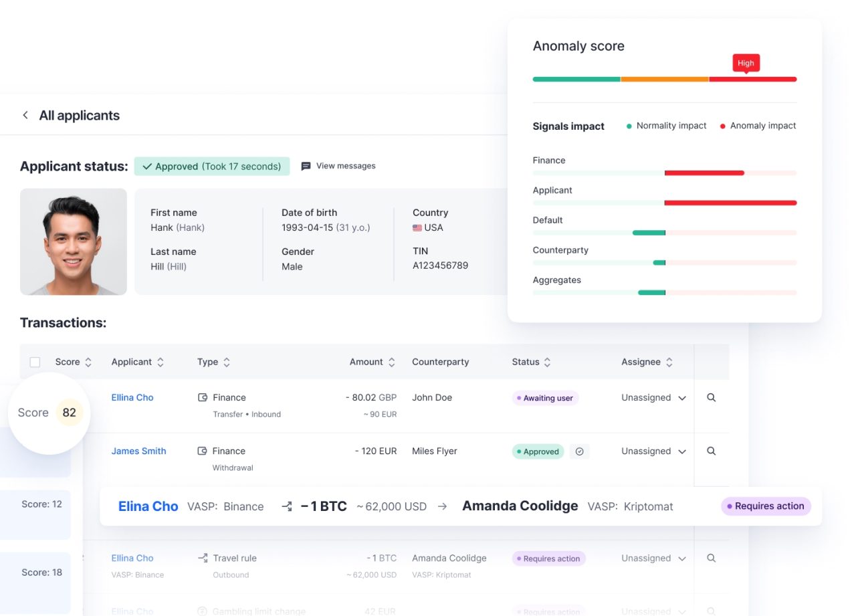Click the Approved status badge on James Smith's row
856x616 pixels.
pos(538,451)
